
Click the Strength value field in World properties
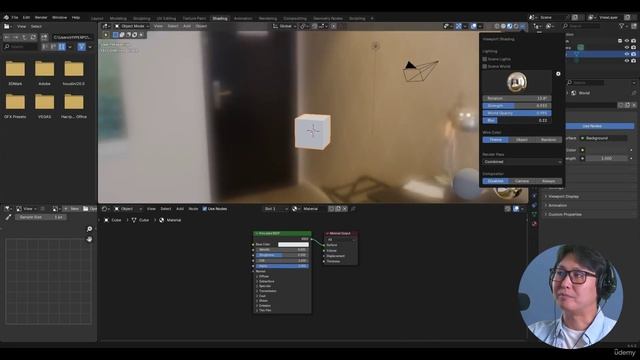click(x=607, y=158)
